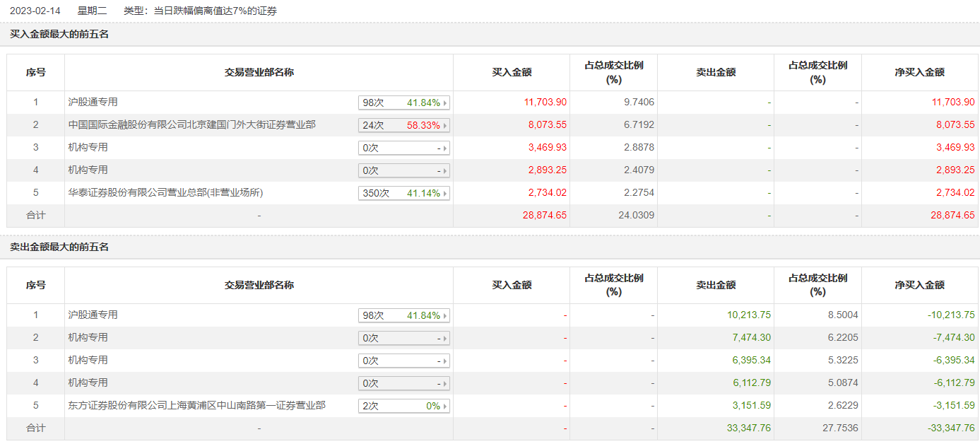
Task: Select 机构专用 in sell table row 4
Action: (x=88, y=383)
